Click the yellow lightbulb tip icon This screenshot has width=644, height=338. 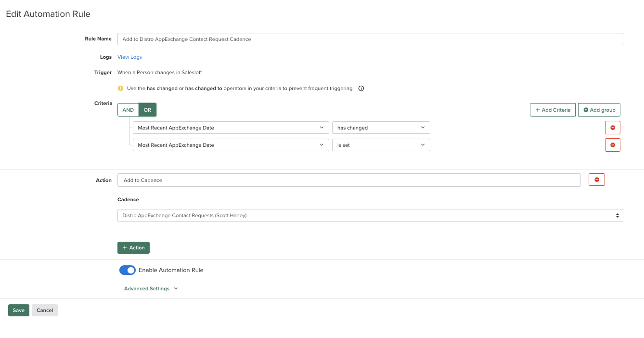click(x=121, y=89)
